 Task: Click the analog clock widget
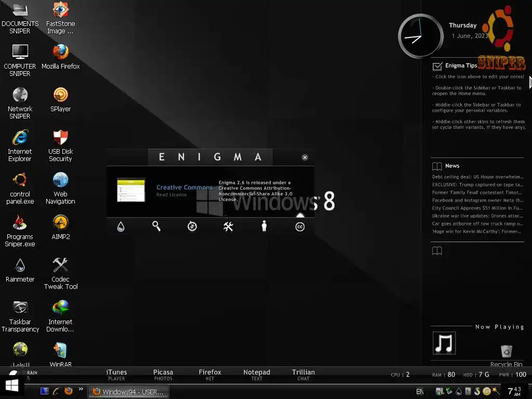point(421,36)
